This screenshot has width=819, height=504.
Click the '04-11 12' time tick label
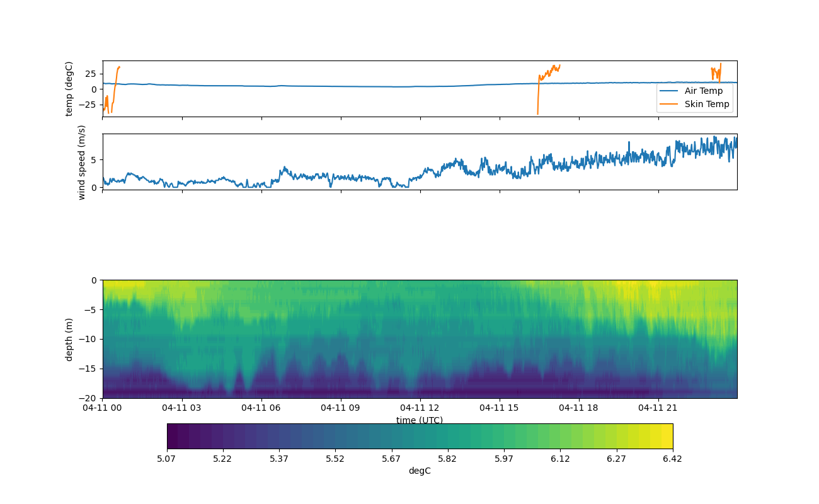click(x=420, y=408)
